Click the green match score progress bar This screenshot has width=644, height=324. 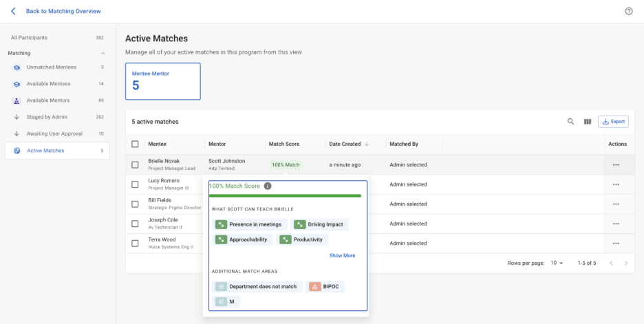285,195
